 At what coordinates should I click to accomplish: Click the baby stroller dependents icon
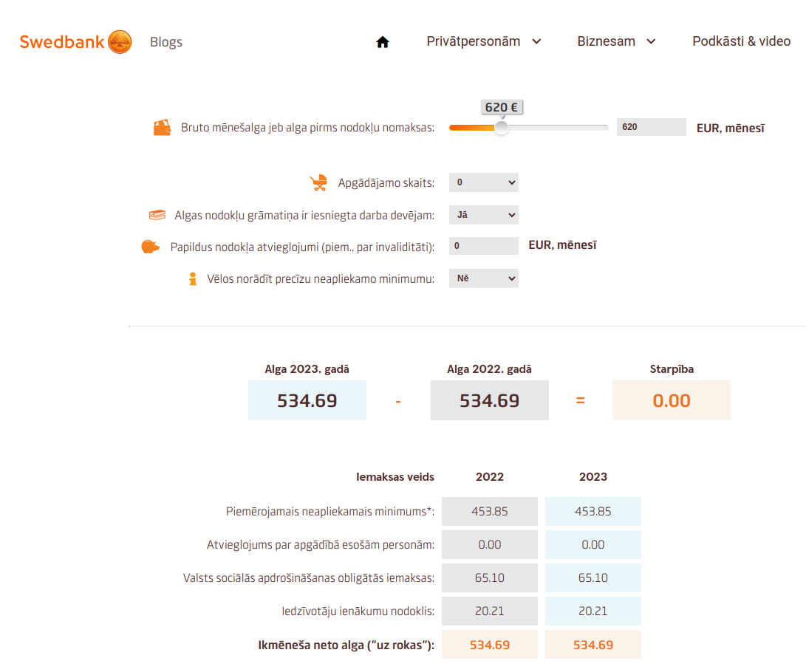[x=318, y=182]
